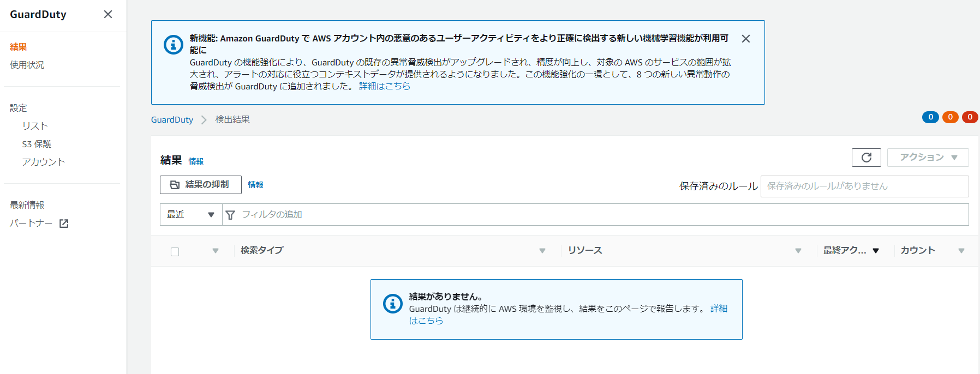Go to S3 保護 settings
Viewport: 980px width, 374px height.
(37, 144)
